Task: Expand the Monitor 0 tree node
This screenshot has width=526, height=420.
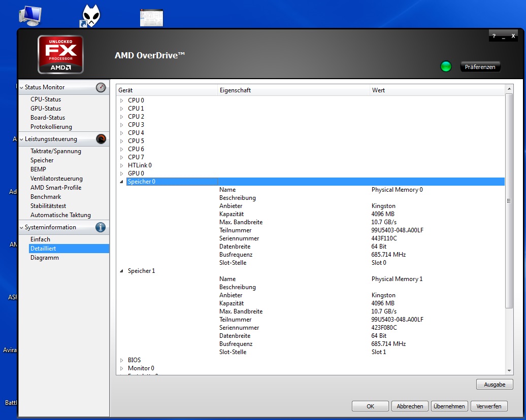Action: pos(121,368)
